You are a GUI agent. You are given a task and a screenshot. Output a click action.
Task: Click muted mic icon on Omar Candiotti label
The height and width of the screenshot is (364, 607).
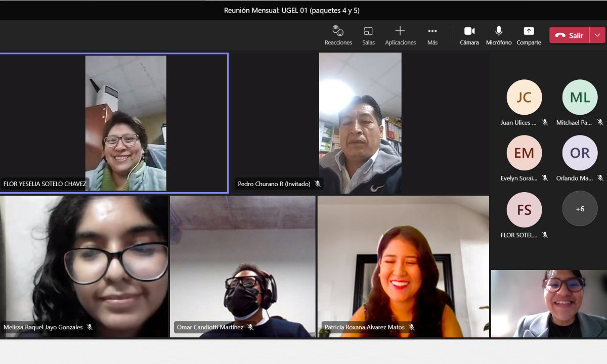[x=250, y=327]
